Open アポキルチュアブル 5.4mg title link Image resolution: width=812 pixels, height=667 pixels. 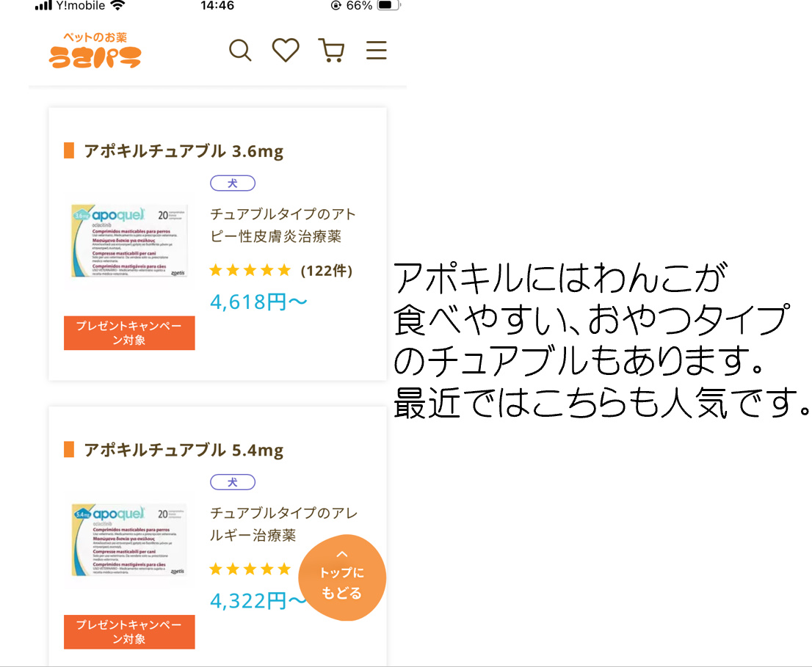(x=184, y=451)
